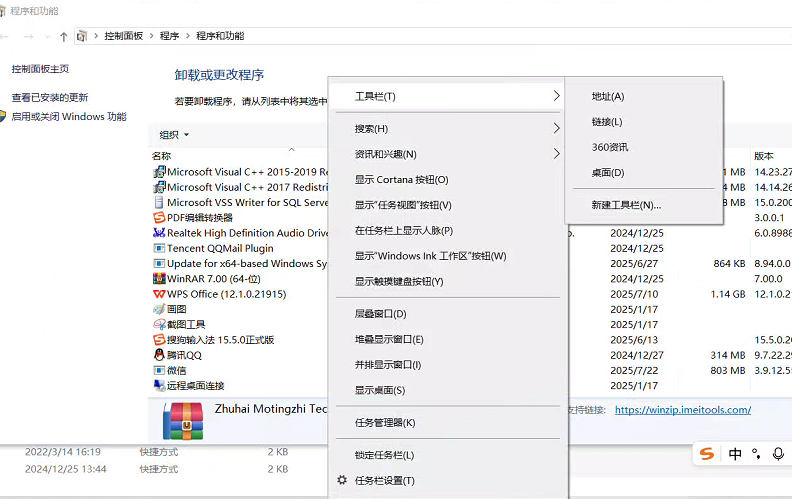Sort by the 名称 column header
The image size is (792, 499).
point(162,156)
